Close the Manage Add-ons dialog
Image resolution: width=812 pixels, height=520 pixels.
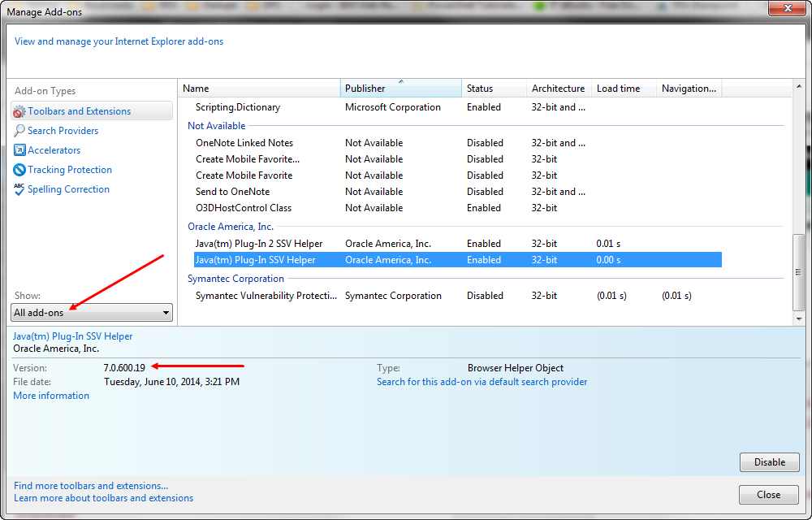[x=768, y=495]
